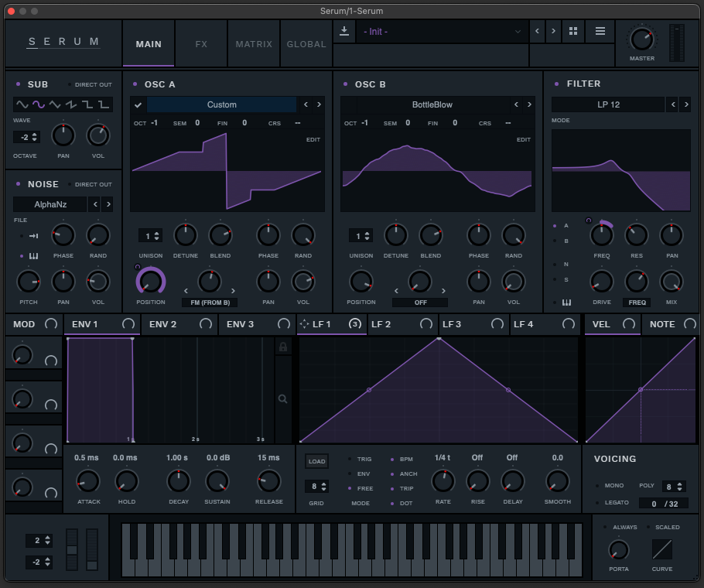The width and height of the screenshot is (704, 588).
Task: Click the portamento curve icon
Action: [x=661, y=549]
